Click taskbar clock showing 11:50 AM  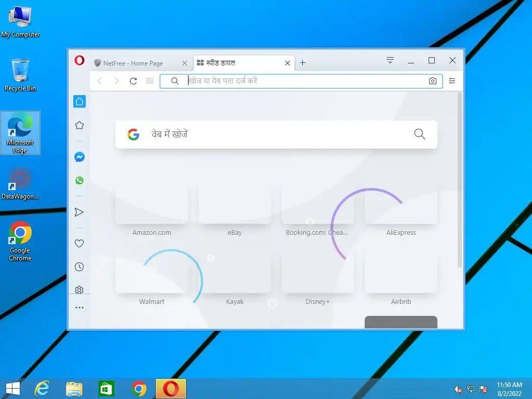click(x=509, y=389)
